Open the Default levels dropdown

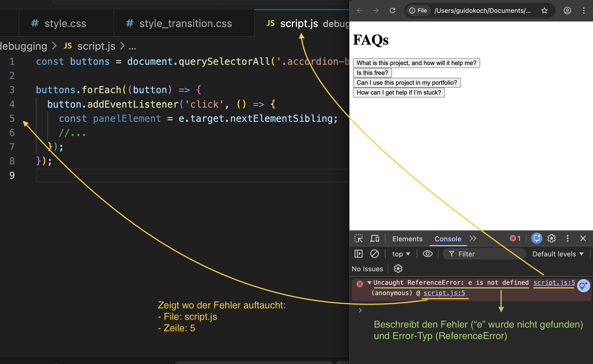pos(558,254)
